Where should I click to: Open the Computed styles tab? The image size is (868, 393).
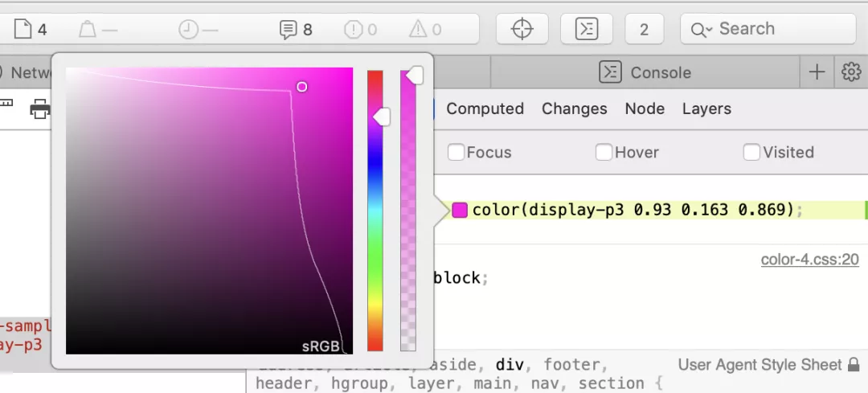click(x=485, y=108)
